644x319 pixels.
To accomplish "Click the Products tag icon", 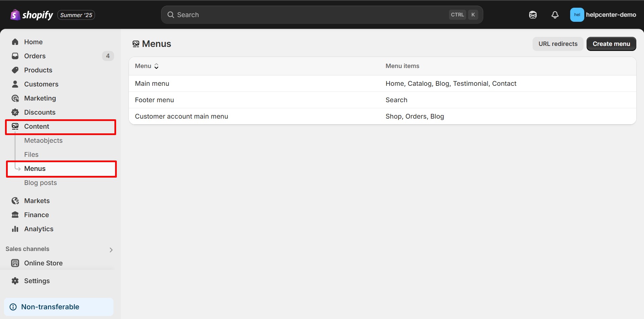I will click(15, 70).
